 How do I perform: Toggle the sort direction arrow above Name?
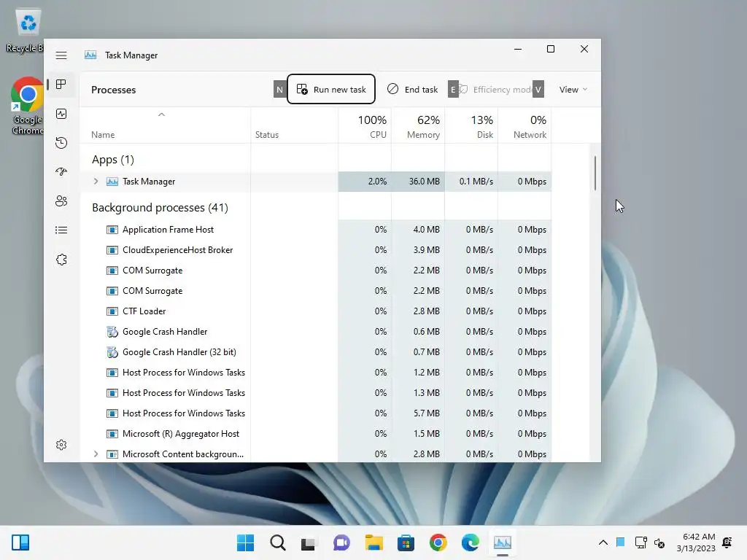(161, 114)
